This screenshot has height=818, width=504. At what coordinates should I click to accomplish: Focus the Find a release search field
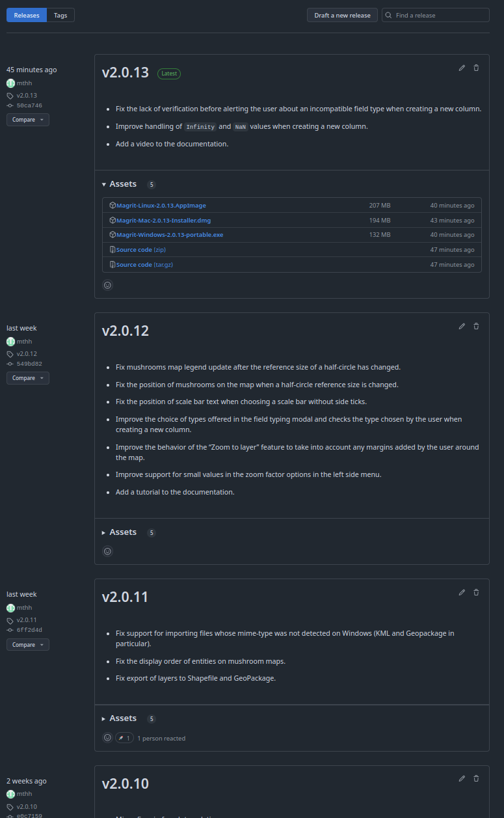440,15
